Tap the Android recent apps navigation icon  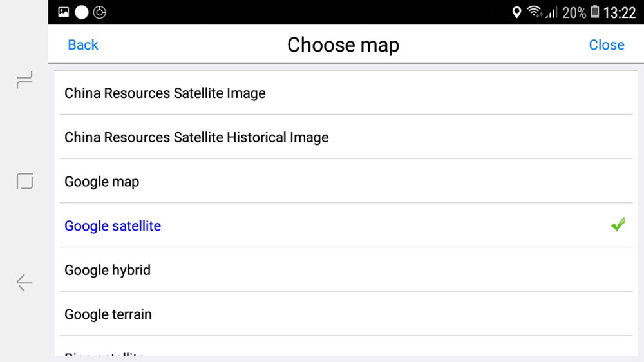click(24, 81)
